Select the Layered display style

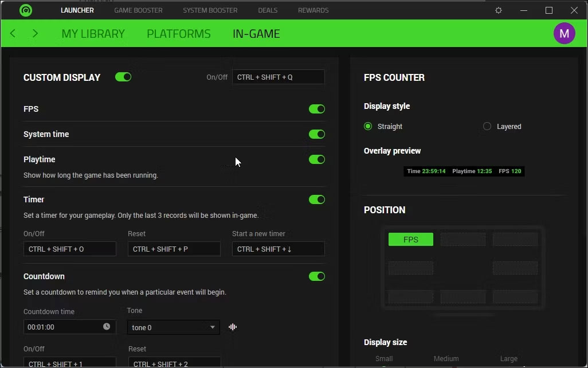tap(487, 126)
